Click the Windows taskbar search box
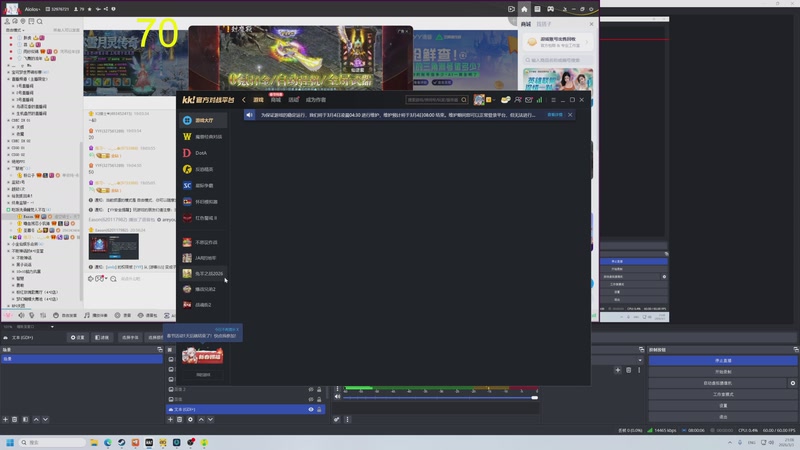 53,442
